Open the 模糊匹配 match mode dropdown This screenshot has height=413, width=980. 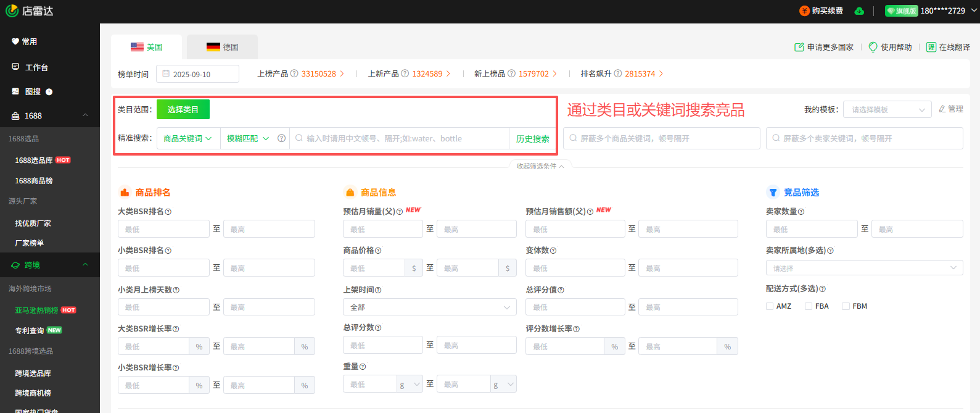248,138
